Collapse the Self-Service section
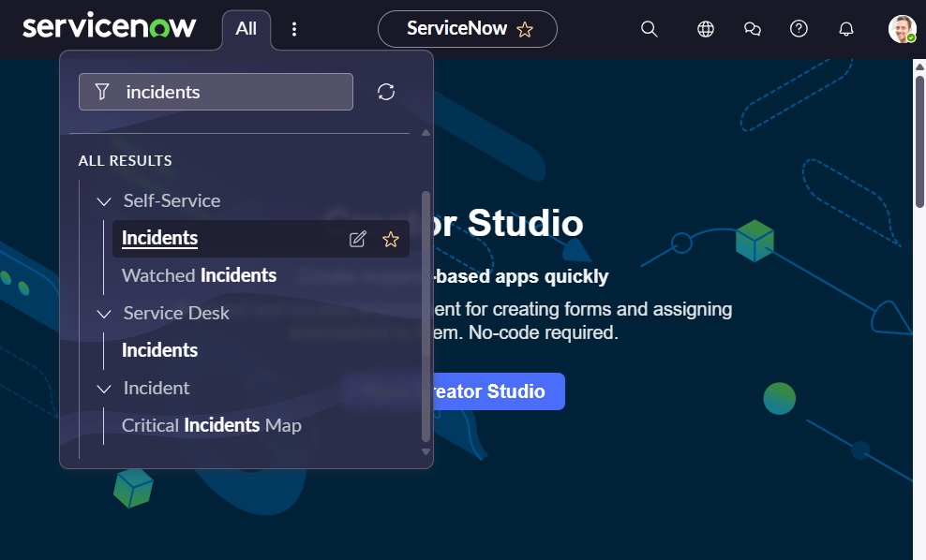The width and height of the screenshot is (926, 560). [x=104, y=201]
